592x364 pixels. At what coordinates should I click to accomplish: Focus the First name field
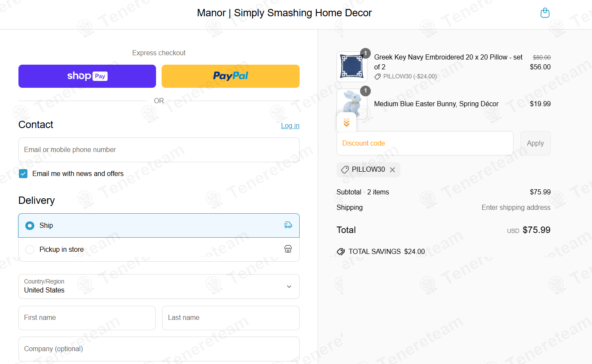87,318
